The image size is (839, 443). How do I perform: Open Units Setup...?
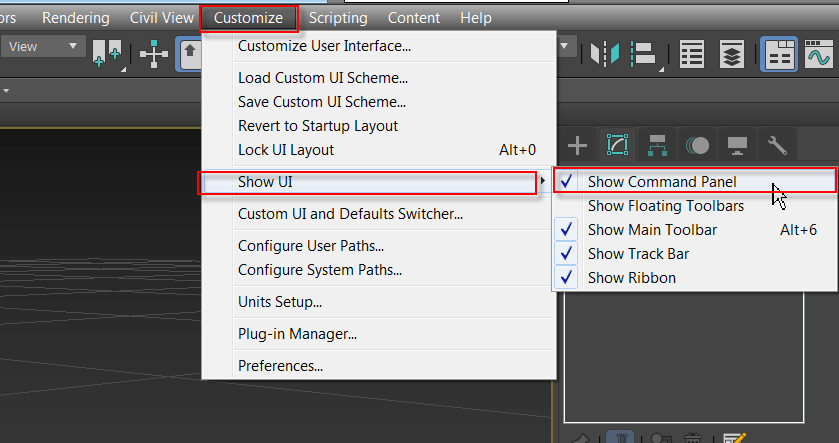(379, 302)
